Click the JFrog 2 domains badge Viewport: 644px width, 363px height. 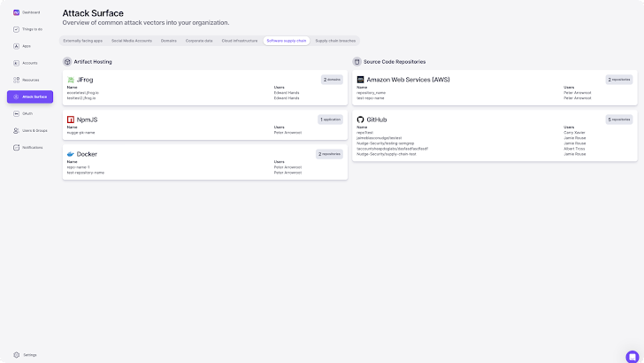pyautogui.click(x=332, y=80)
